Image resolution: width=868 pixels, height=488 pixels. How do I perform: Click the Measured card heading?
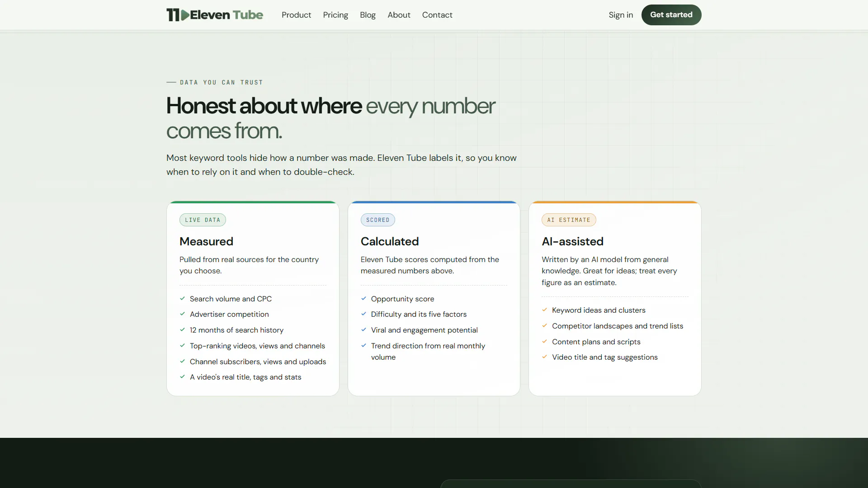(x=206, y=241)
